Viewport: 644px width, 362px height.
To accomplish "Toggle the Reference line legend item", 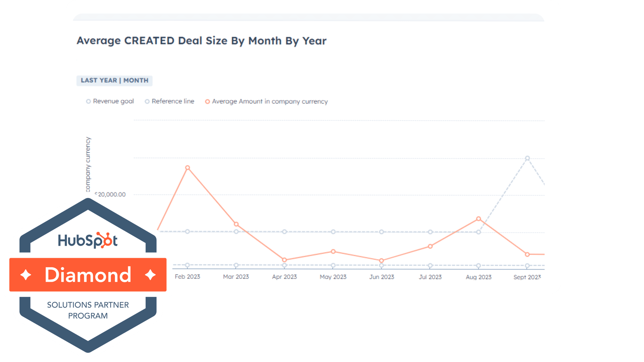I will (x=169, y=101).
